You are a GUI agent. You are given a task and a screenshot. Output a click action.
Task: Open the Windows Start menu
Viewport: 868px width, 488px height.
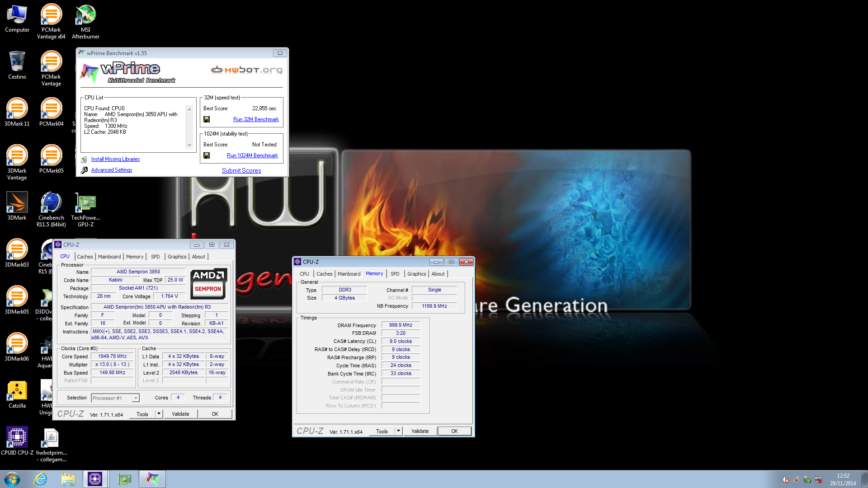(12, 479)
